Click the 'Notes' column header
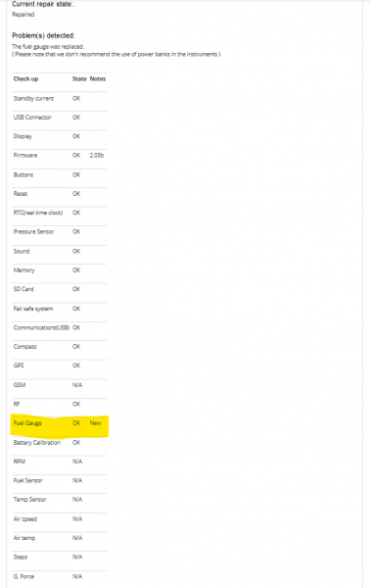This screenshot has height=588, width=370. 98,78
